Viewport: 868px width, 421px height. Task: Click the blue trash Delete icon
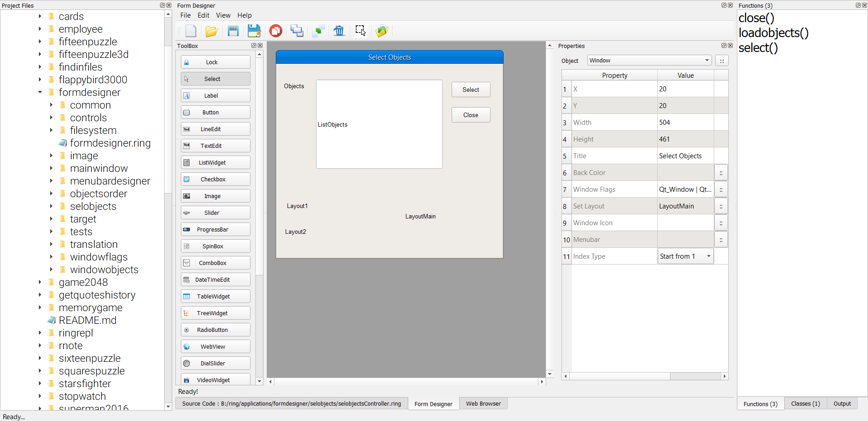tap(339, 31)
